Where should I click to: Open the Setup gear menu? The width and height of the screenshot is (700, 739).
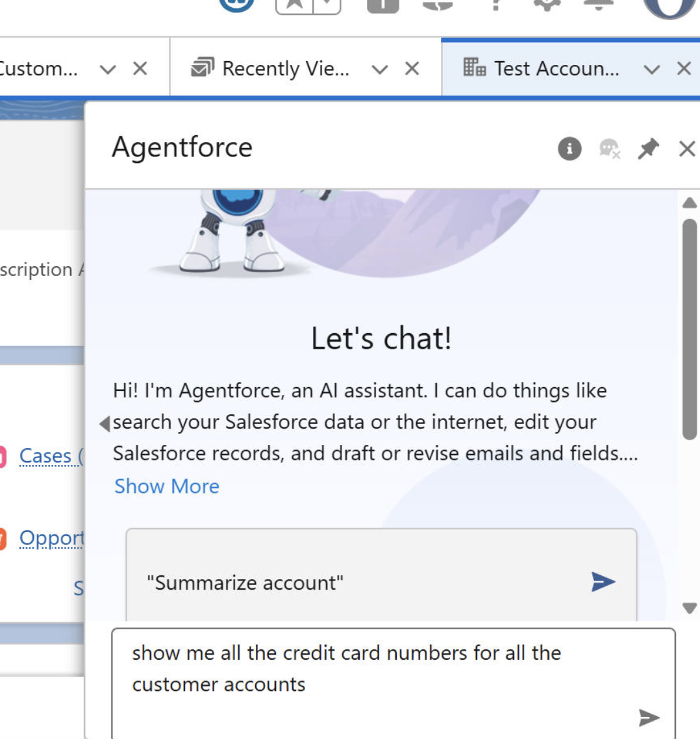[x=547, y=4]
